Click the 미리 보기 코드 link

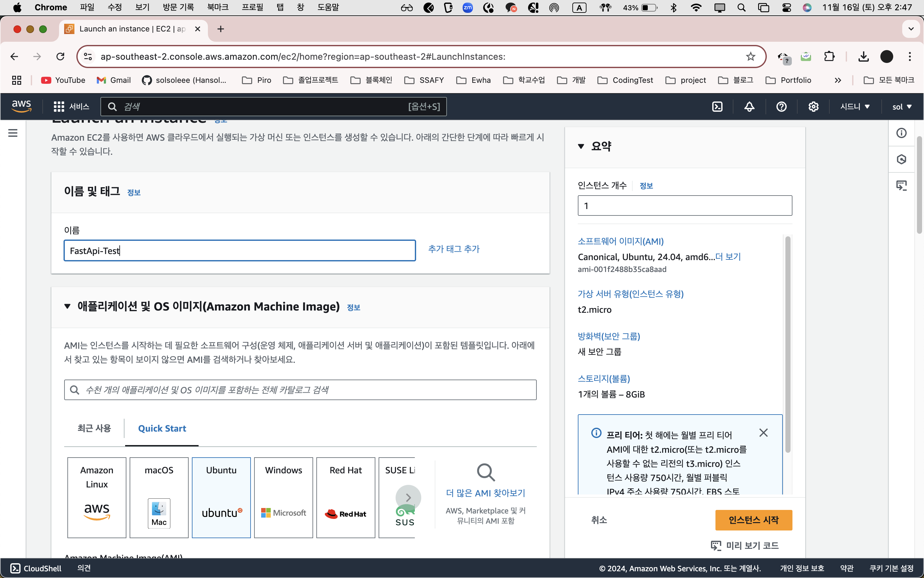[x=745, y=546]
